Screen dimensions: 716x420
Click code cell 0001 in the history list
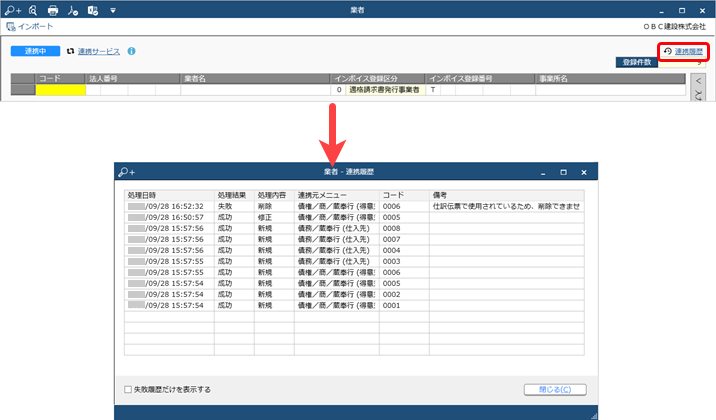[x=404, y=305]
